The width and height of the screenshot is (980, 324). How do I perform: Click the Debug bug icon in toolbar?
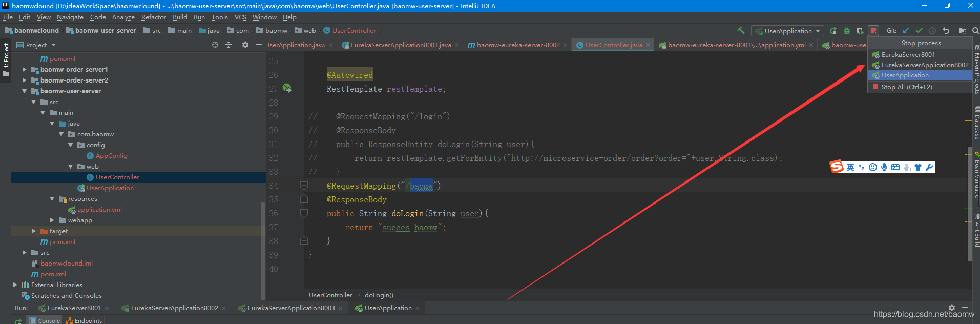[x=847, y=31]
